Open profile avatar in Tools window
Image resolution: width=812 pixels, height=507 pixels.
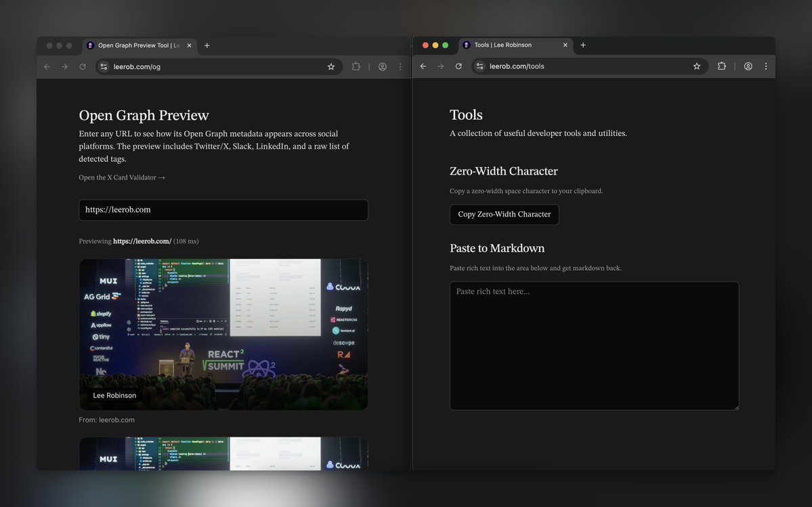(x=748, y=66)
